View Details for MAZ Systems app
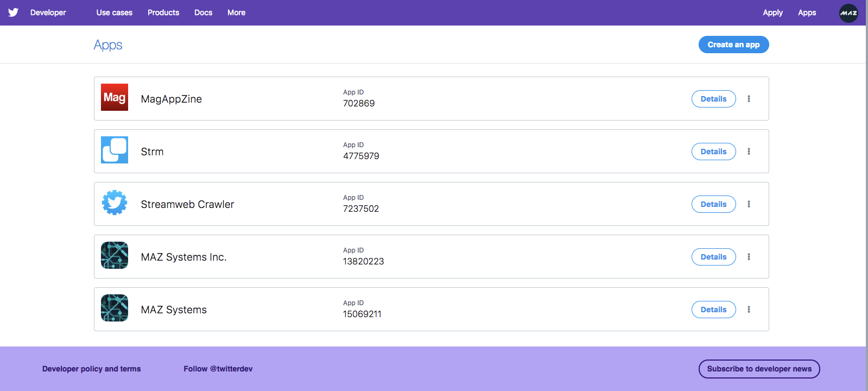 (713, 310)
